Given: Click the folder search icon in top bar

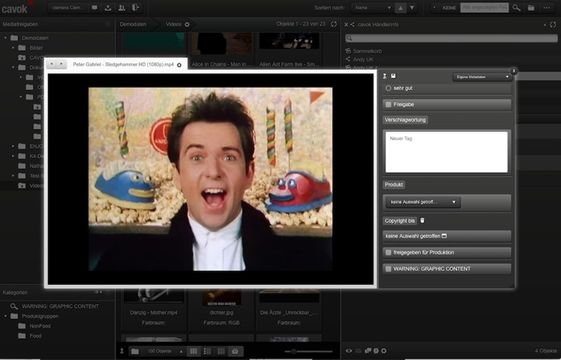Looking at the screenshot, I should pos(531,8).
